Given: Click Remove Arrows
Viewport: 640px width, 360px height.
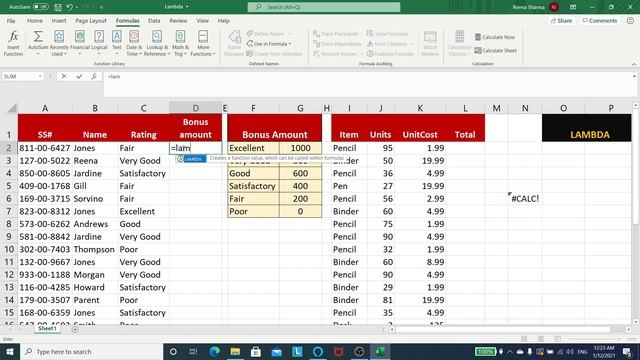Looking at the screenshot, I should [337, 54].
